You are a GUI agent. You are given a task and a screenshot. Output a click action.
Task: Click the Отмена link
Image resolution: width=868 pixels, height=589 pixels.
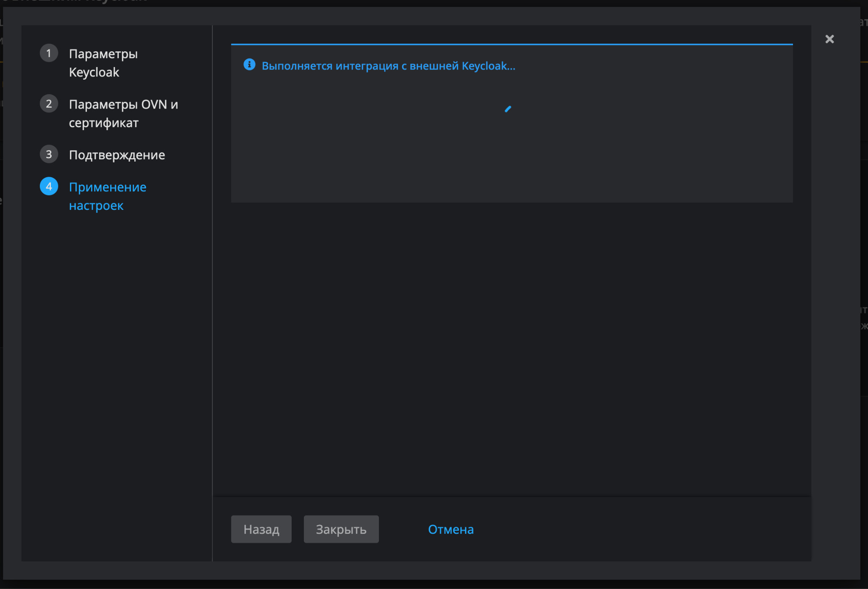451,529
